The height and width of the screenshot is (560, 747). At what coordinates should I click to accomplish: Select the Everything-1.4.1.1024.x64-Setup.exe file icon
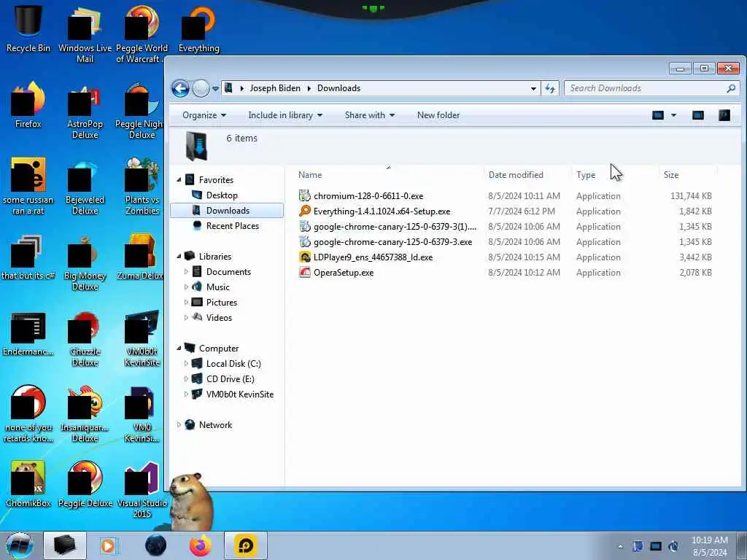click(304, 211)
